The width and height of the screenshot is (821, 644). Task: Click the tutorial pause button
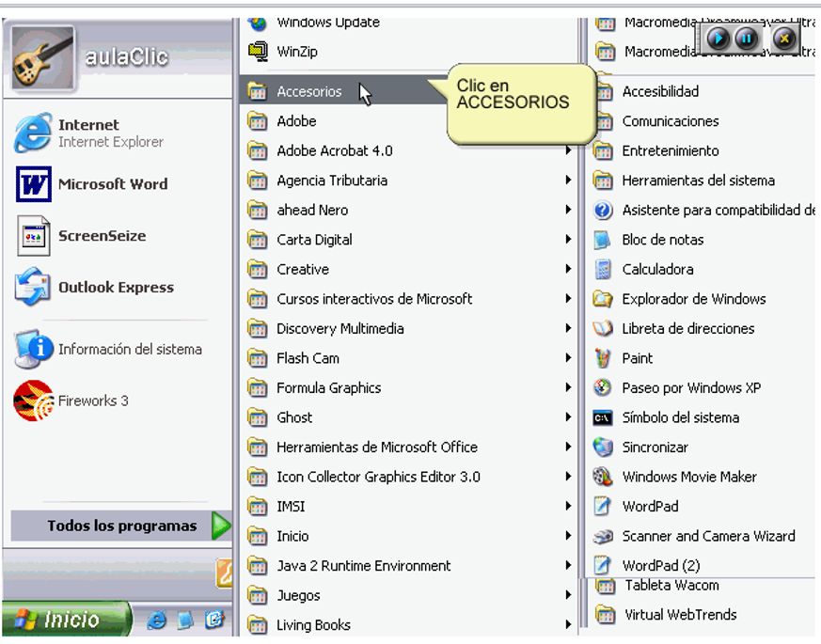pos(746,39)
